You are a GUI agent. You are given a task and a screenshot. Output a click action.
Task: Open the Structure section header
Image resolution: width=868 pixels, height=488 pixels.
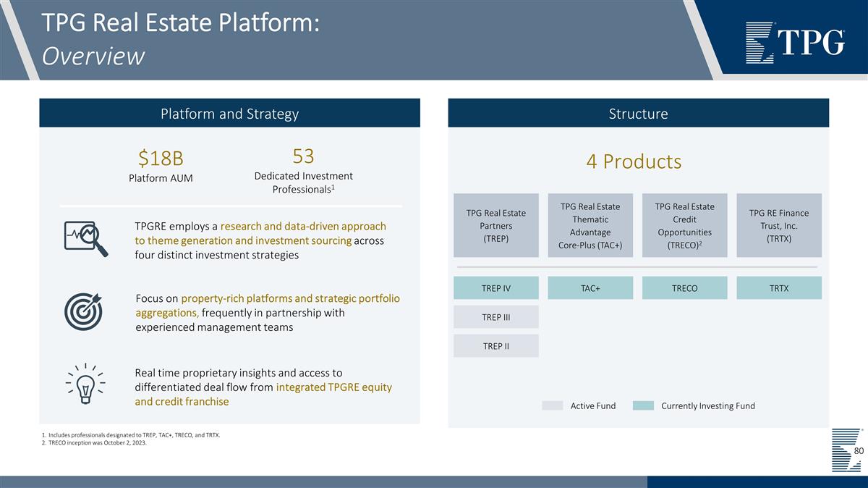638,114
